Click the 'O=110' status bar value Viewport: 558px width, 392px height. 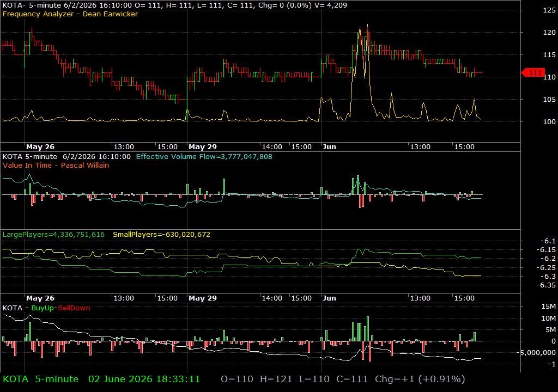(x=237, y=379)
